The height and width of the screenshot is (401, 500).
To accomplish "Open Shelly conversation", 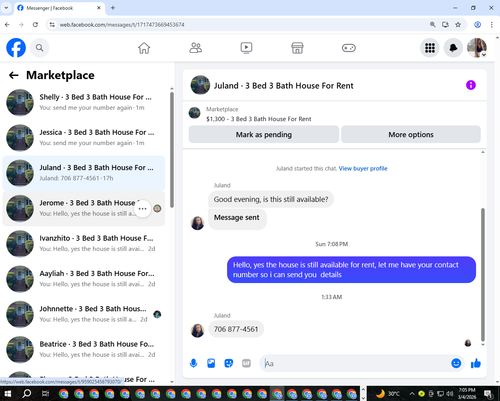I will pyautogui.click(x=83, y=102).
